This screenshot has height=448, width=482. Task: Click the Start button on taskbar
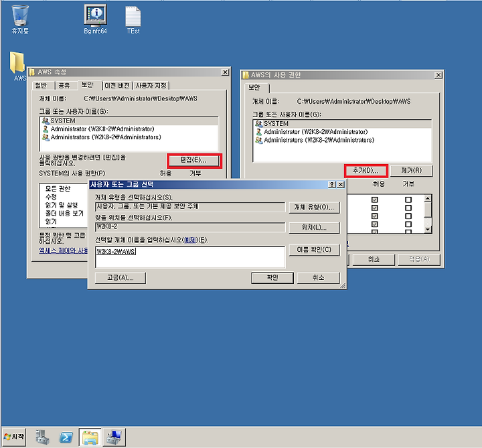[14, 437]
